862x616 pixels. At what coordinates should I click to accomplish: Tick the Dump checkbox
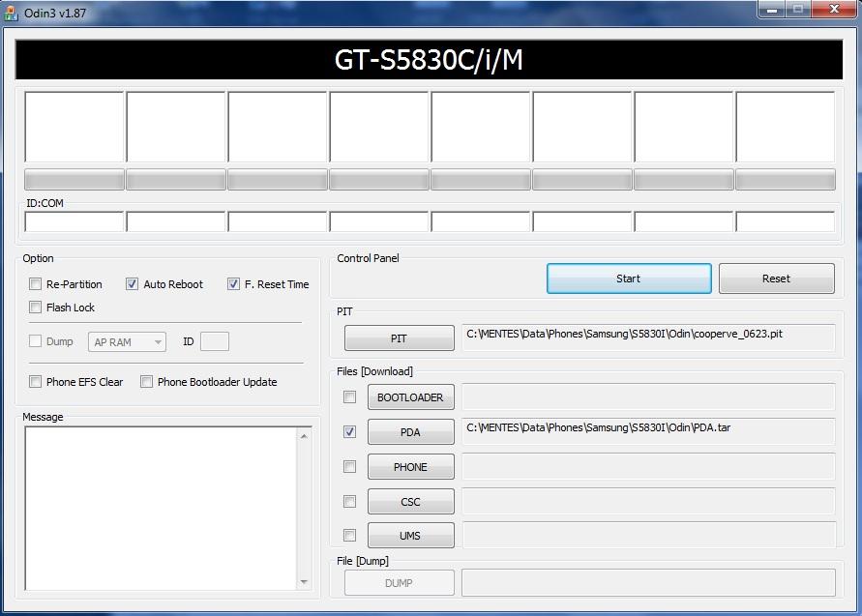[35, 341]
